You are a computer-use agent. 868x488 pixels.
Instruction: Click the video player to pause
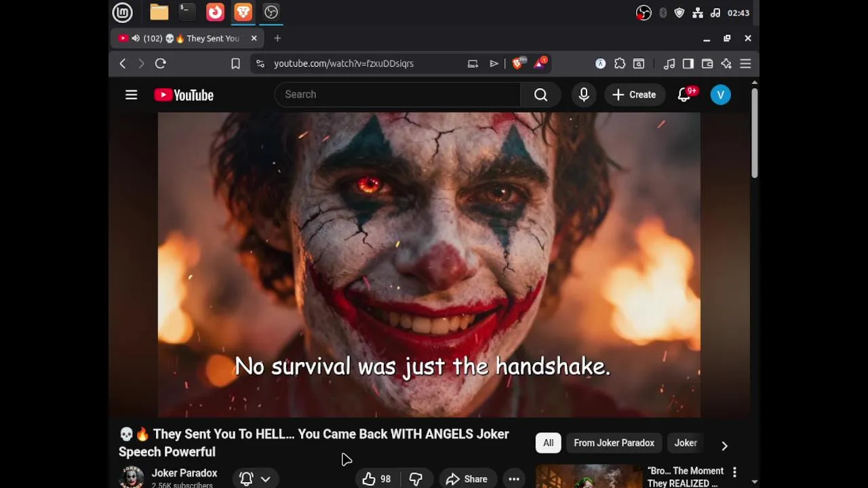click(429, 265)
